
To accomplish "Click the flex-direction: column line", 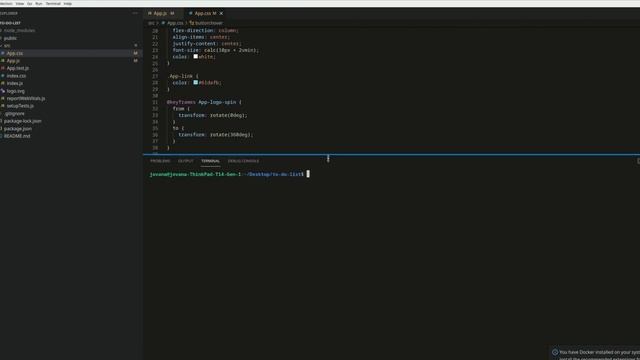I will coord(205,31).
